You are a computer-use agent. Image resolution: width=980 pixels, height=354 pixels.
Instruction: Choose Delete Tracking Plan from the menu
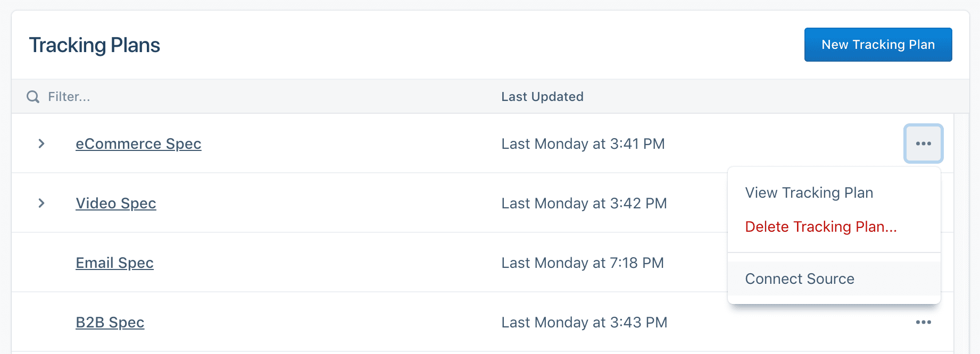pos(821,226)
